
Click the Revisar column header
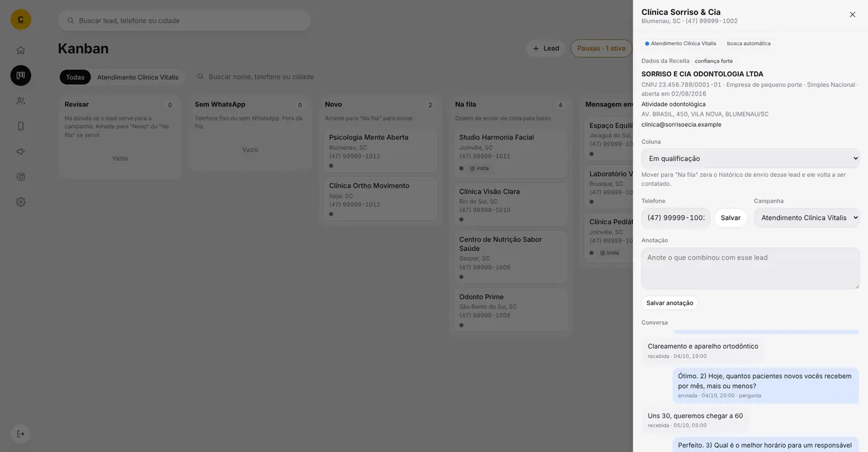(x=76, y=105)
